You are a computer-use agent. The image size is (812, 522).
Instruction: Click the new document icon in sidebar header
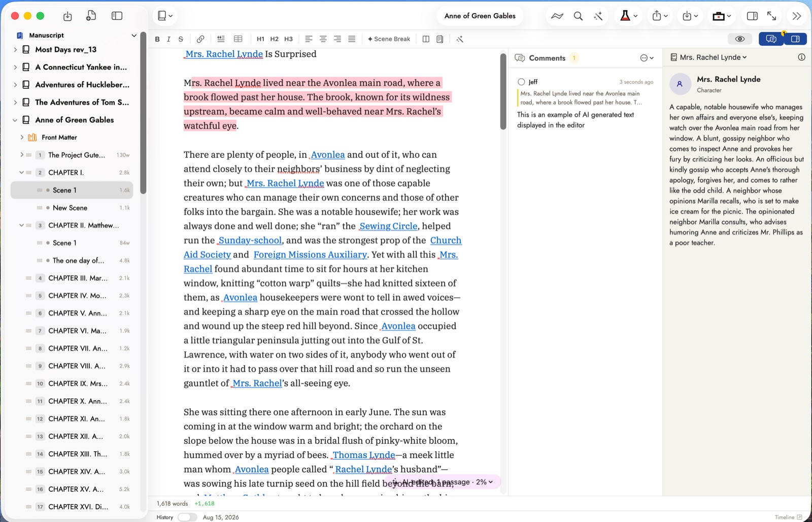91,16
